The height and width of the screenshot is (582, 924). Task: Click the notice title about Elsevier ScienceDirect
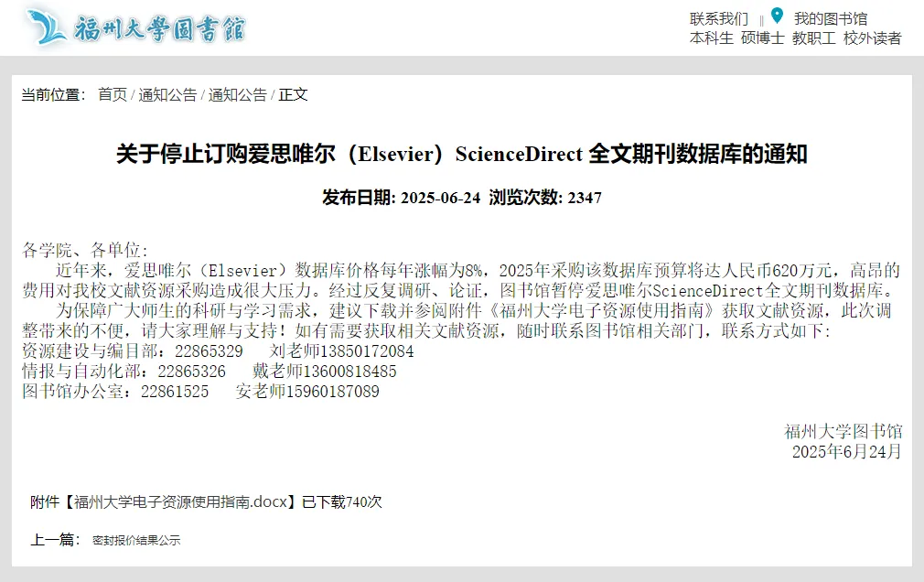pos(461,154)
